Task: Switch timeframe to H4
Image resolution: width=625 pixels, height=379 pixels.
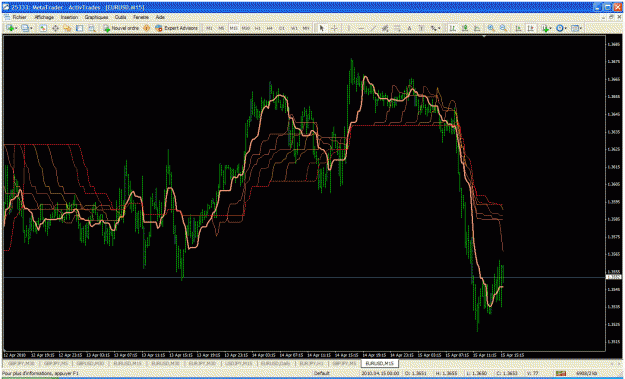Action: 270,28
